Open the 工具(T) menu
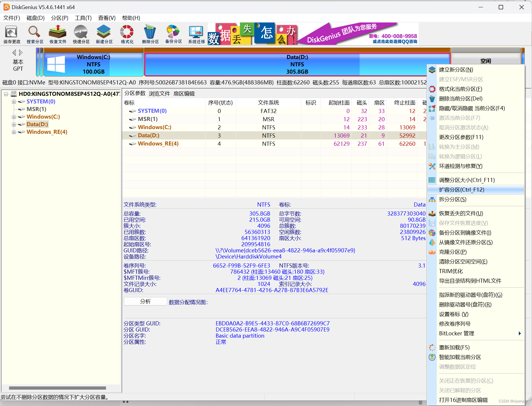 pyautogui.click(x=83, y=18)
